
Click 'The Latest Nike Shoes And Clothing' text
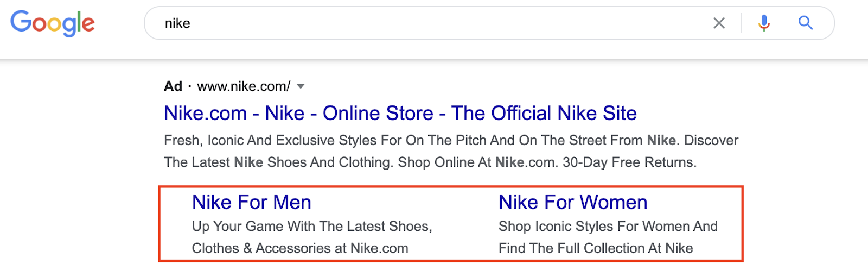[x=278, y=162]
